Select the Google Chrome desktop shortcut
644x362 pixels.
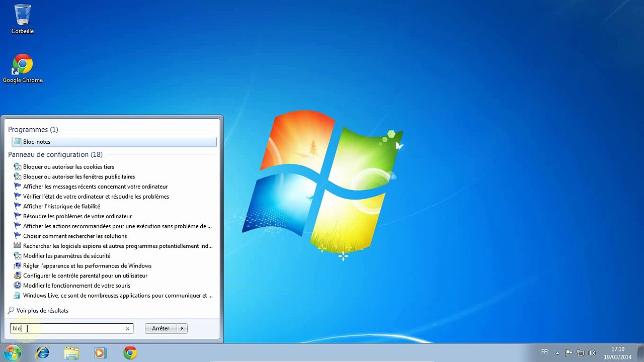[x=23, y=68]
